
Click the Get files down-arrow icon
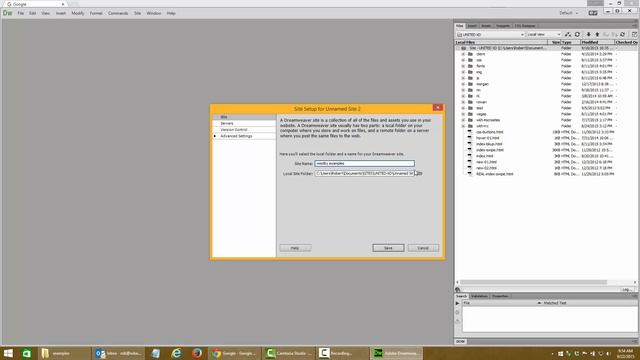(589, 35)
